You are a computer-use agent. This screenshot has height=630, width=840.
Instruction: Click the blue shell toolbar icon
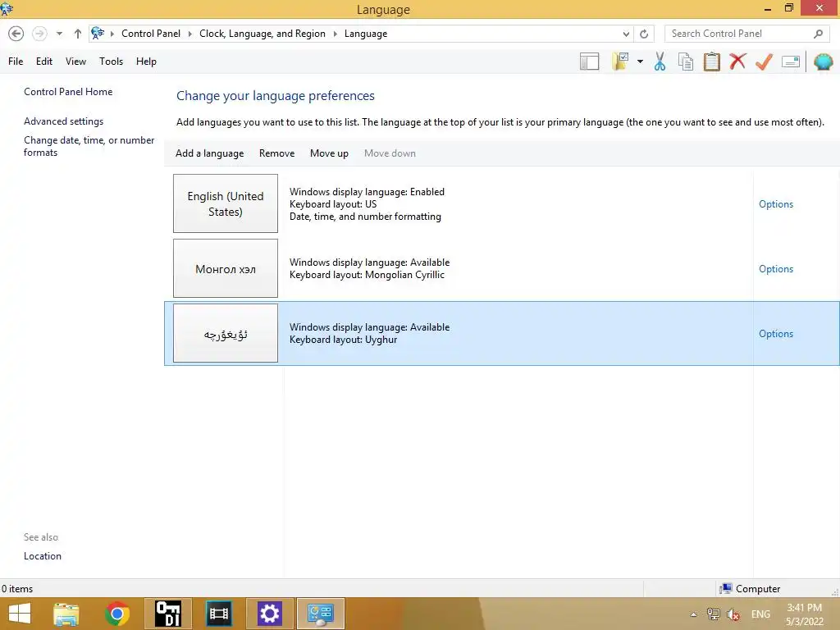click(823, 62)
